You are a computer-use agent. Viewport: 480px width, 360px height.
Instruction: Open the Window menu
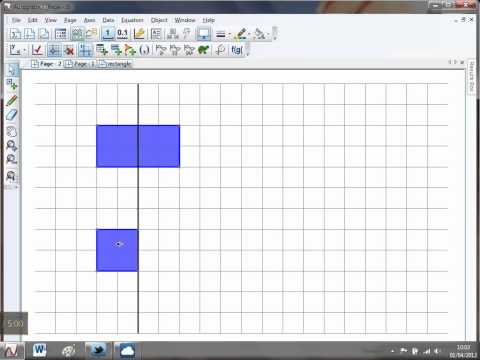(x=185, y=20)
